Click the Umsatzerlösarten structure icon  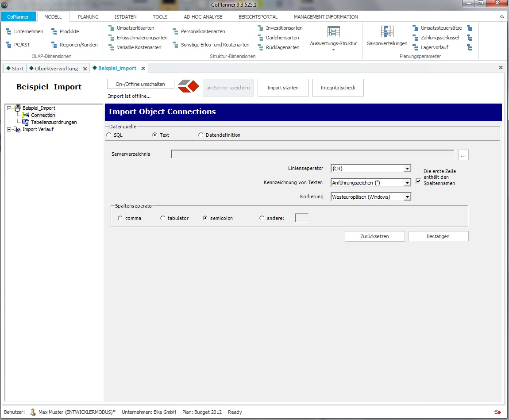click(111, 28)
